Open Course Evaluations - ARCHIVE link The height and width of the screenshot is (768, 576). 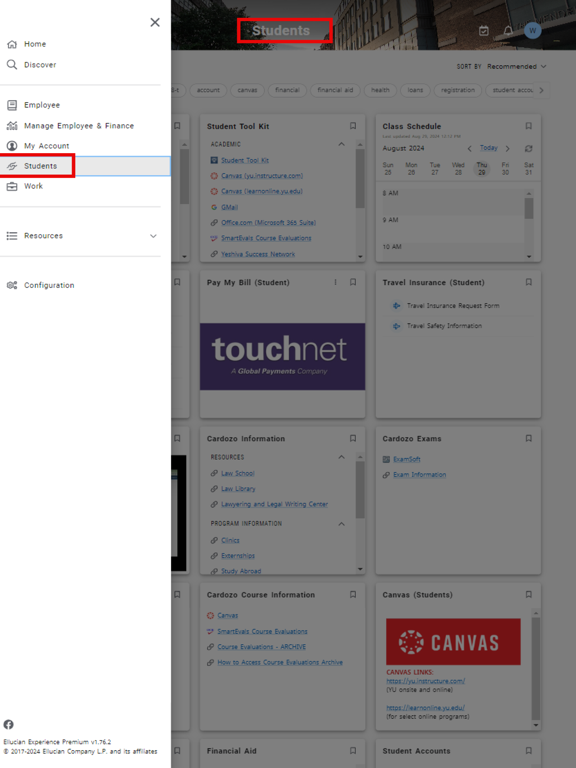coord(262,647)
